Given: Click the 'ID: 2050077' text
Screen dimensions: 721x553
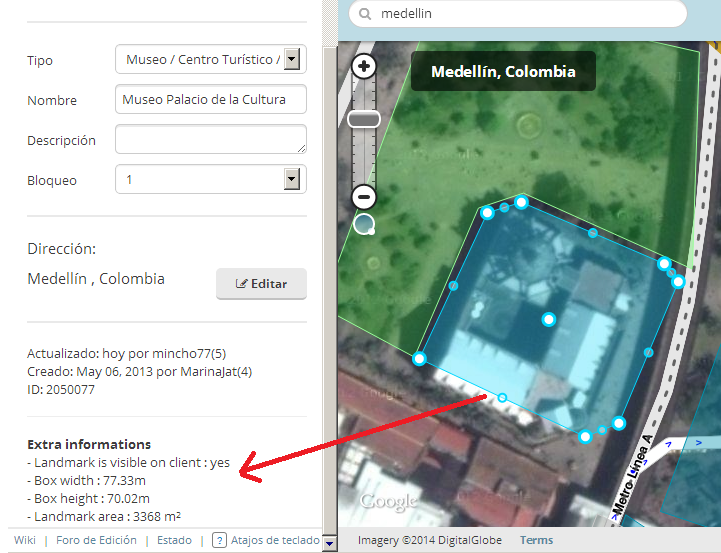Looking at the screenshot, I should (61, 389).
